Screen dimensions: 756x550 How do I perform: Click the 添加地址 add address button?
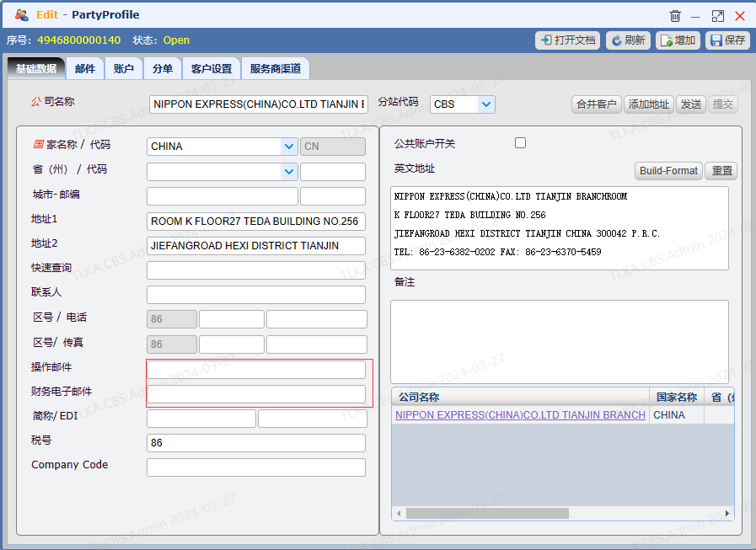pos(648,104)
